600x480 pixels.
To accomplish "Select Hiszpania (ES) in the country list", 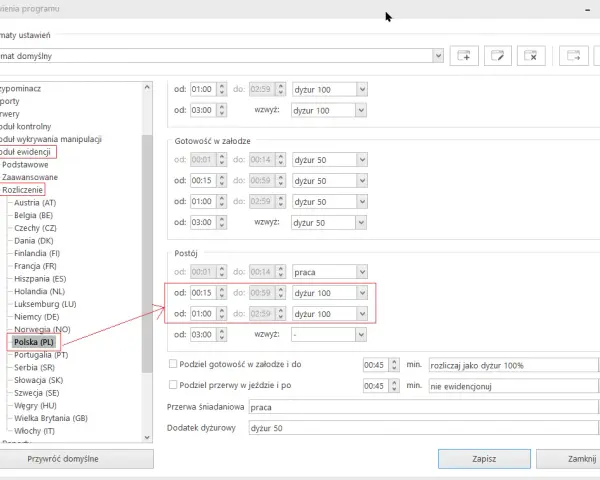I will click(40, 279).
